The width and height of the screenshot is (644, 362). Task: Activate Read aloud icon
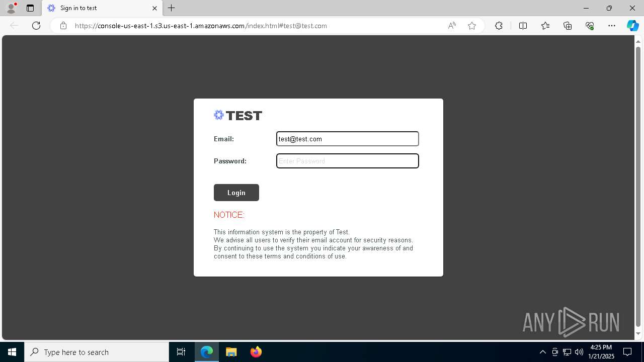[452, 26]
